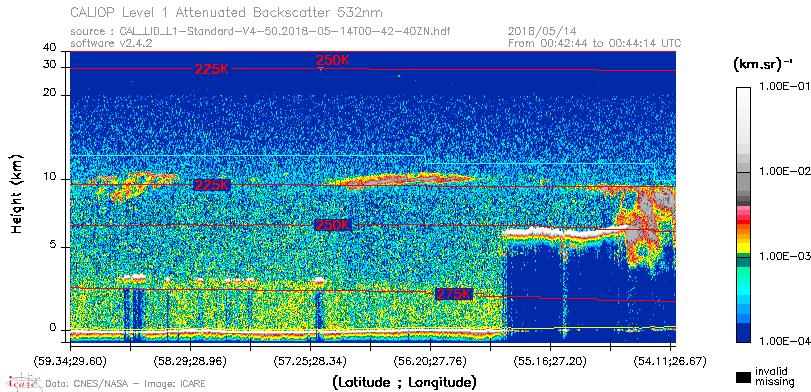Click the 'software v2.4.2' text
Image resolution: width=811 pixels, height=392 pixels.
111,43
